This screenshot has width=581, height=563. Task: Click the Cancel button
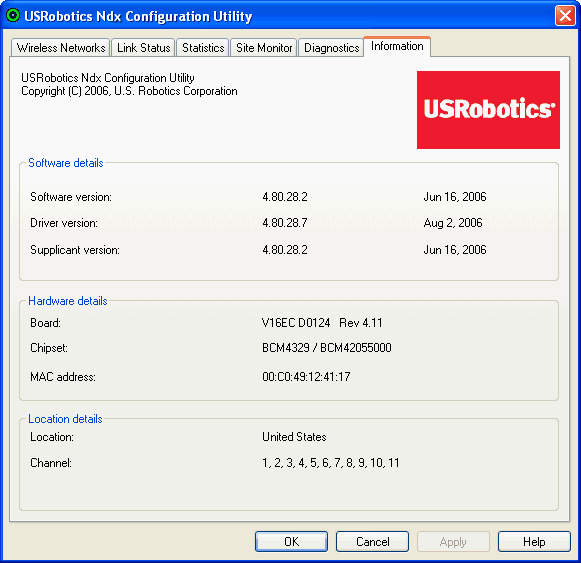[372, 542]
